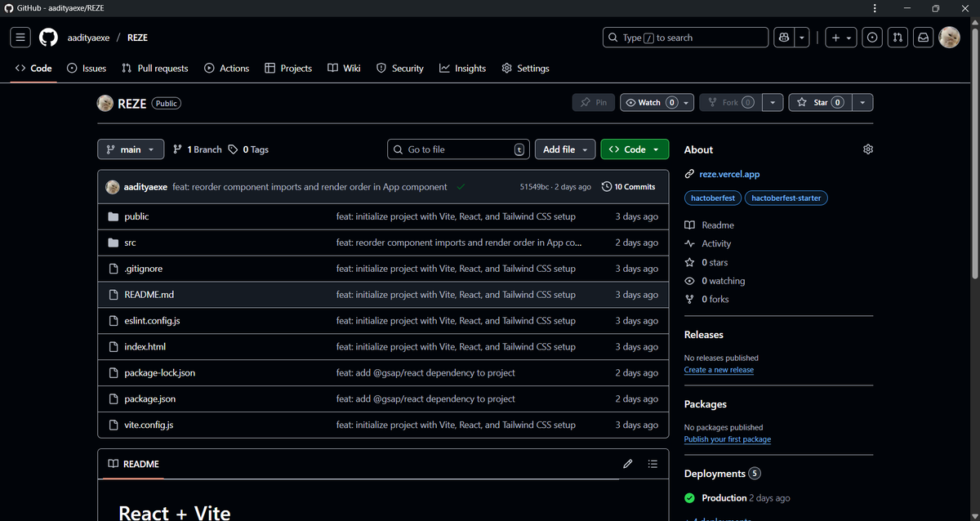Open the index.html file

click(145, 347)
